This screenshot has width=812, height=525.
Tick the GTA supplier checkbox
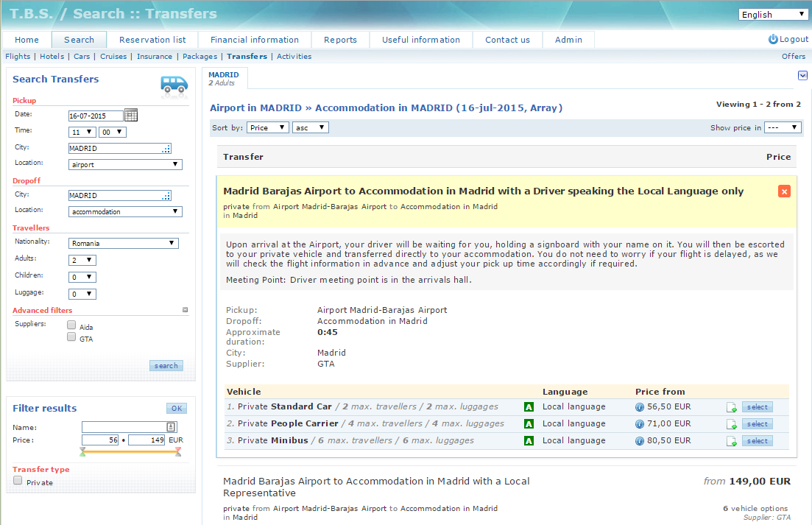click(x=71, y=337)
